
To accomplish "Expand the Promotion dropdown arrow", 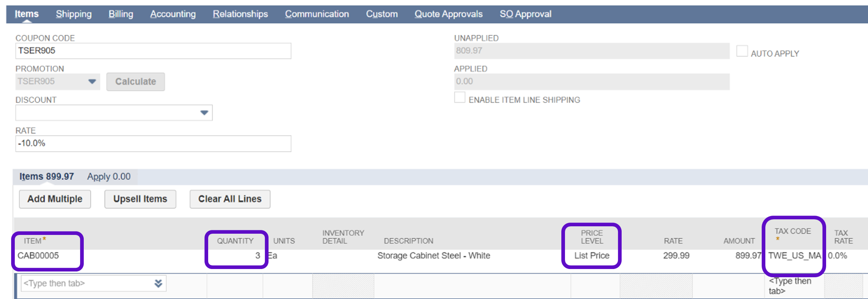I will click(x=92, y=82).
